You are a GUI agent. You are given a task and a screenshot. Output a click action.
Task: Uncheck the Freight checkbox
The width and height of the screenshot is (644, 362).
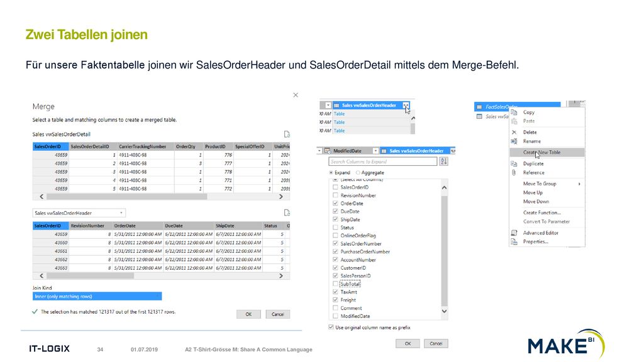pos(335,300)
